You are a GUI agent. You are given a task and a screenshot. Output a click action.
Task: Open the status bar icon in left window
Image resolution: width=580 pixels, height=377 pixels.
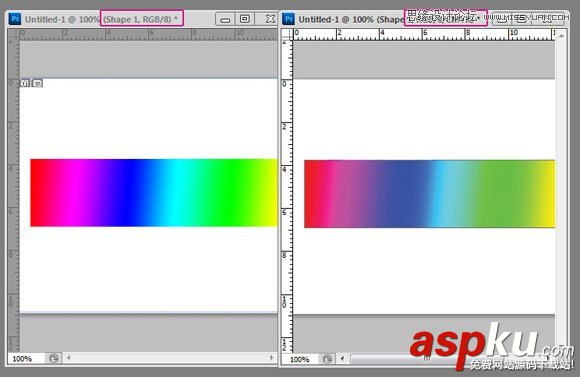(x=54, y=358)
